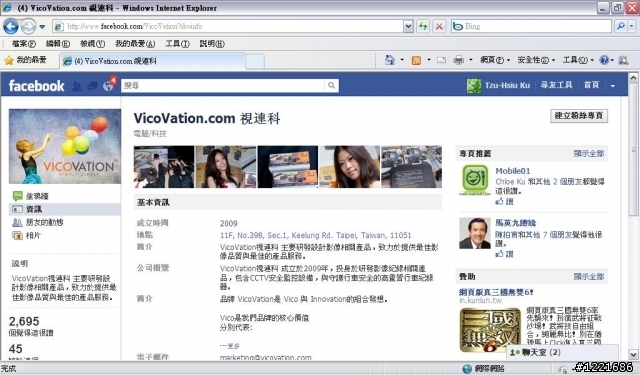Image resolution: width=640 pixels, height=375 pixels.
Task: Print the page using printer icon
Action: pyautogui.click(x=459, y=60)
